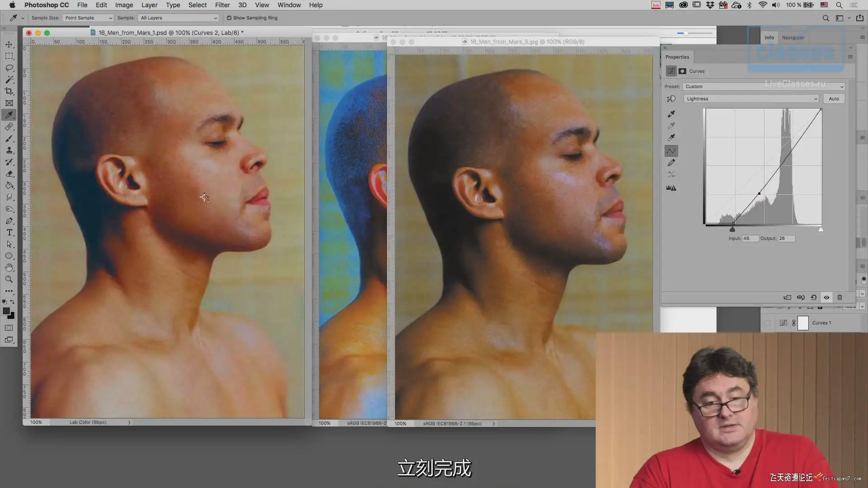Delete adjustment layer with trash icon
The image size is (868, 488).
tap(840, 297)
